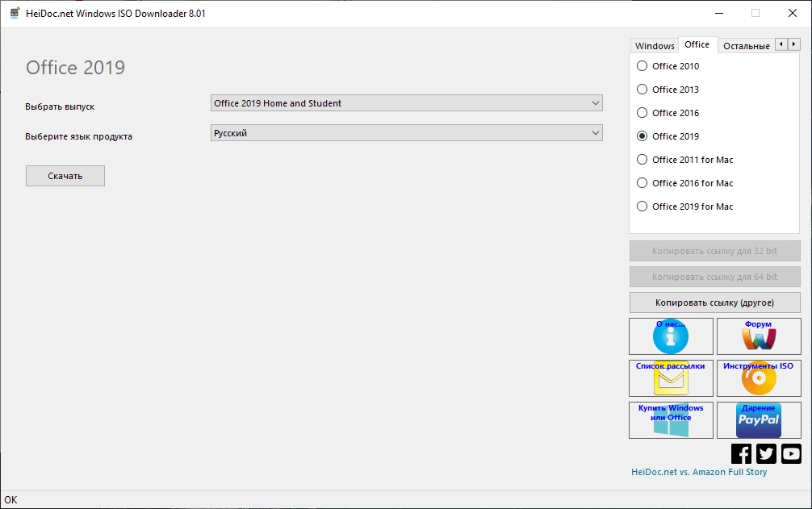Click the Скачать button

click(x=65, y=176)
